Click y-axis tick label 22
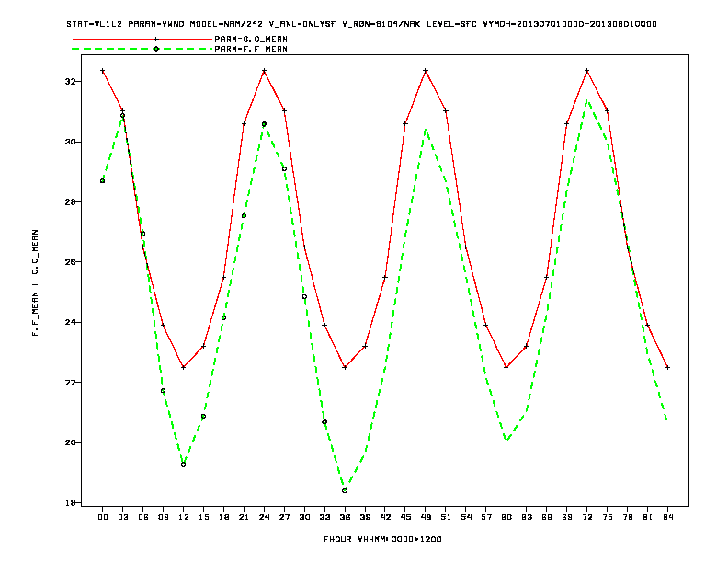728x563 pixels. [70, 383]
